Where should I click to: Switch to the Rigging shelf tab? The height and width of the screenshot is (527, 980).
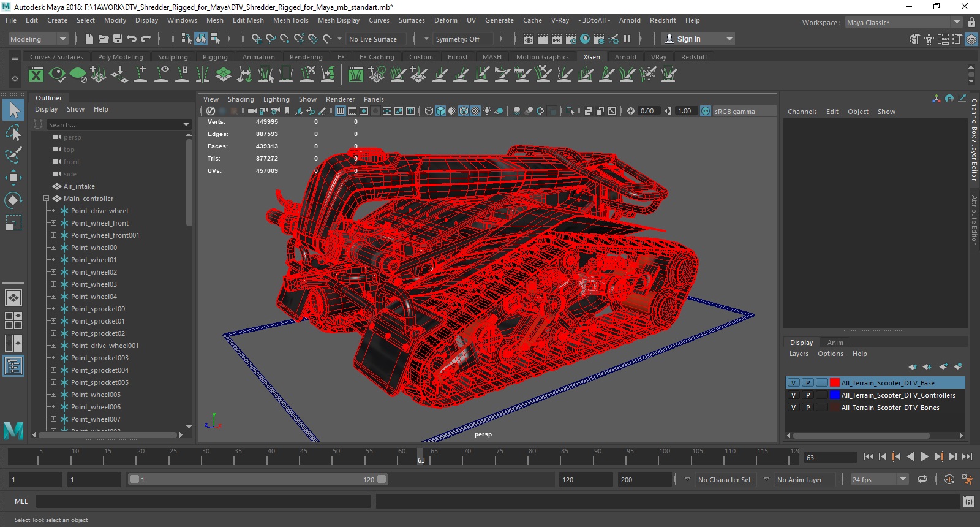click(x=215, y=57)
